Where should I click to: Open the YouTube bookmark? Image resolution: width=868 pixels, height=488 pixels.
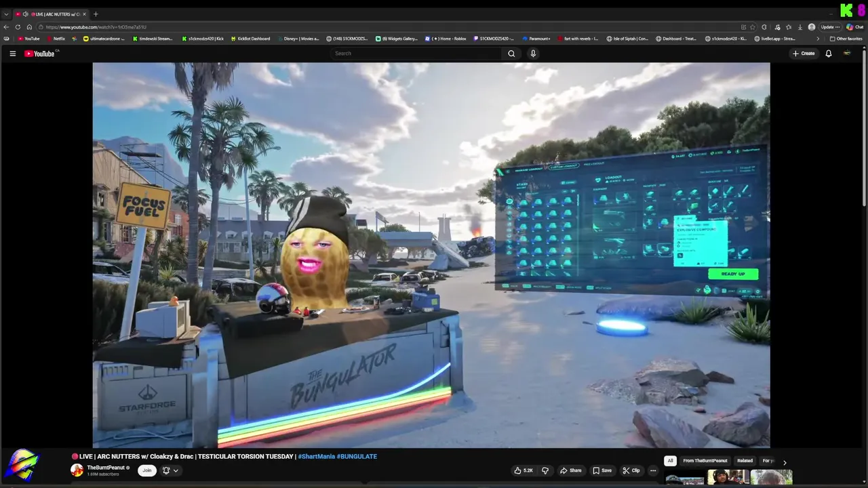click(29, 39)
